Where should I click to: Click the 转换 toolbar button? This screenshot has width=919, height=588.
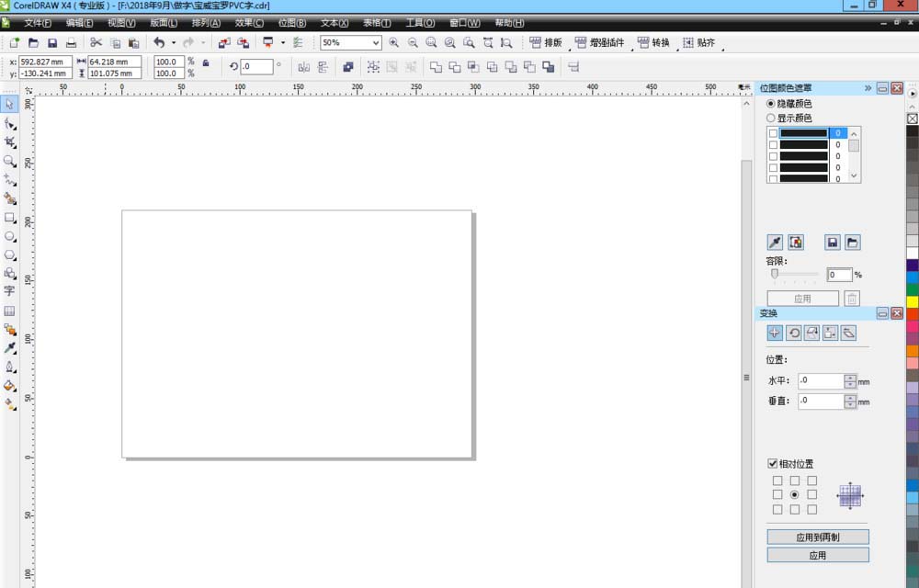[x=653, y=43]
